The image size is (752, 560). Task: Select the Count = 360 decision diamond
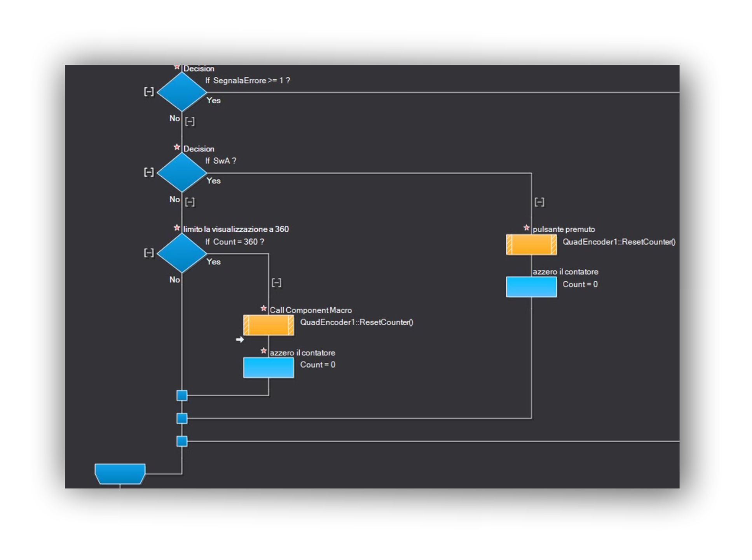[x=181, y=253]
